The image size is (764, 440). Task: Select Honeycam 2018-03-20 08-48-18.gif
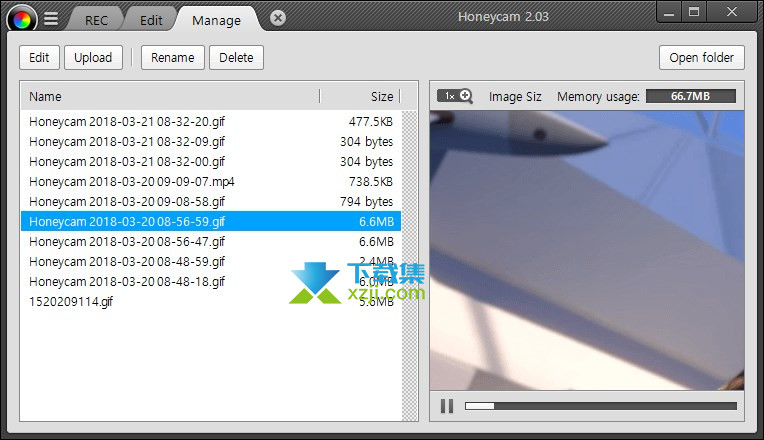pyautogui.click(x=211, y=282)
